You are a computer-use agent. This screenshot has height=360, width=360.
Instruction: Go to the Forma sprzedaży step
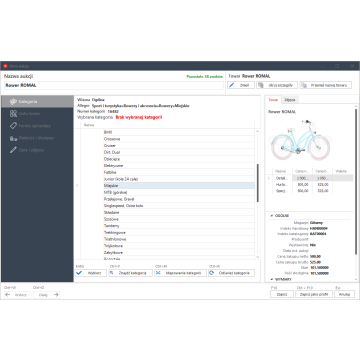[x=37, y=126]
